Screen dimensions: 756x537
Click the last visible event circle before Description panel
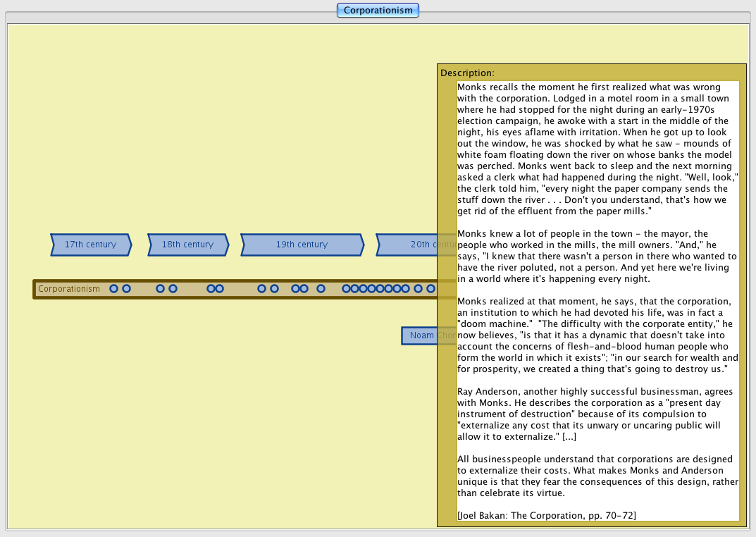(x=430, y=289)
